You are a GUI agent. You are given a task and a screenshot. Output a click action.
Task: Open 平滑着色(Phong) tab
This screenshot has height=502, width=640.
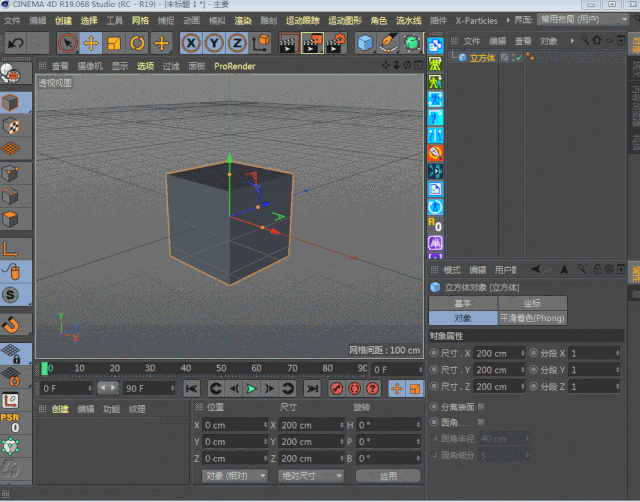coord(532,318)
